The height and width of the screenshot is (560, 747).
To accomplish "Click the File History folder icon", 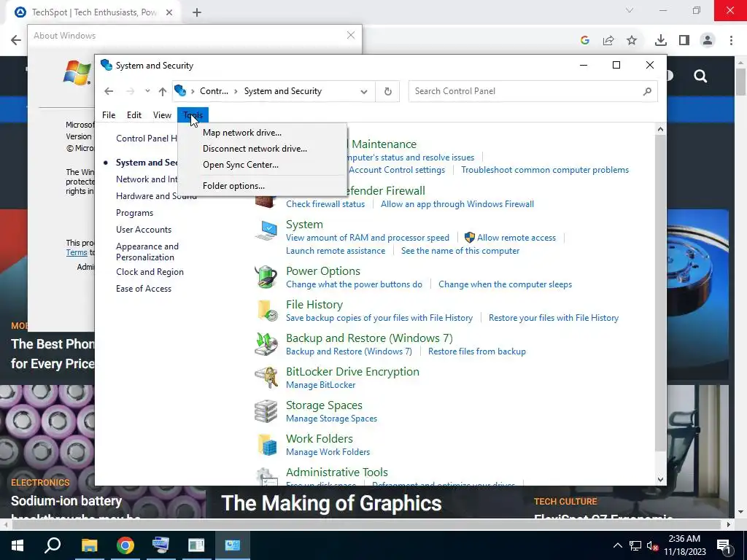I will pos(267,311).
